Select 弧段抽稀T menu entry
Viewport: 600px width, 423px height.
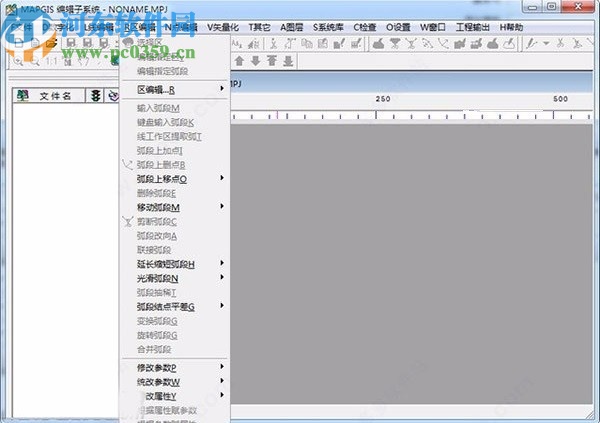(x=156, y=293)
